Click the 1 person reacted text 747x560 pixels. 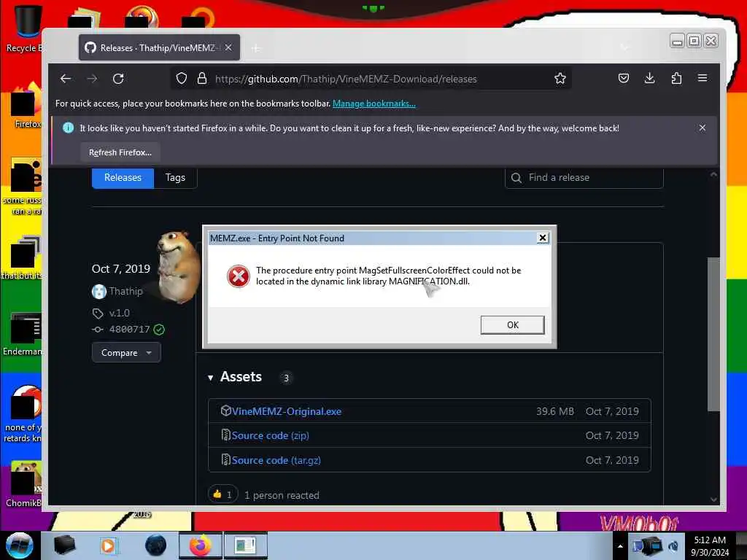pyautogui.click(x=282, y=495)
